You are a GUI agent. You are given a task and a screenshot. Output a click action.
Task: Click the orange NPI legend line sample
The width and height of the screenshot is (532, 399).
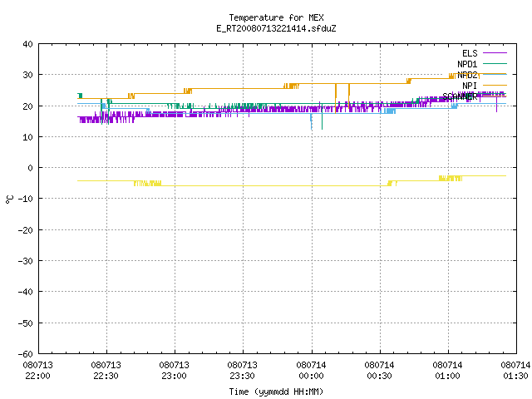pos(495,85)
